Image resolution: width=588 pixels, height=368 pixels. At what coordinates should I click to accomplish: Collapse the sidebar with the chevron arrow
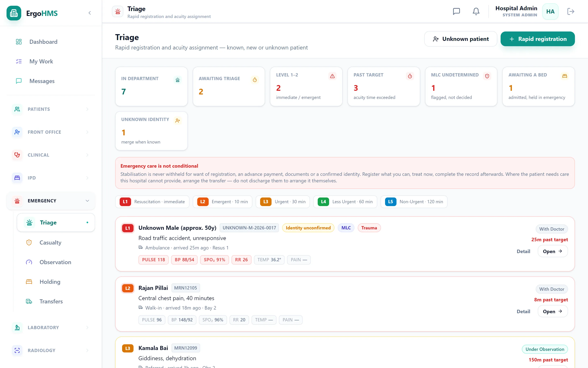90,13
